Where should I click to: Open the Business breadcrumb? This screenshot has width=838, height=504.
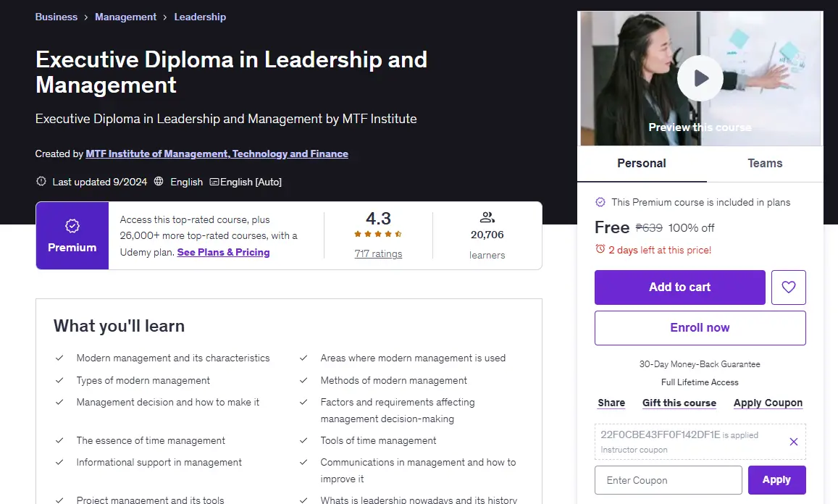(56, 17)
